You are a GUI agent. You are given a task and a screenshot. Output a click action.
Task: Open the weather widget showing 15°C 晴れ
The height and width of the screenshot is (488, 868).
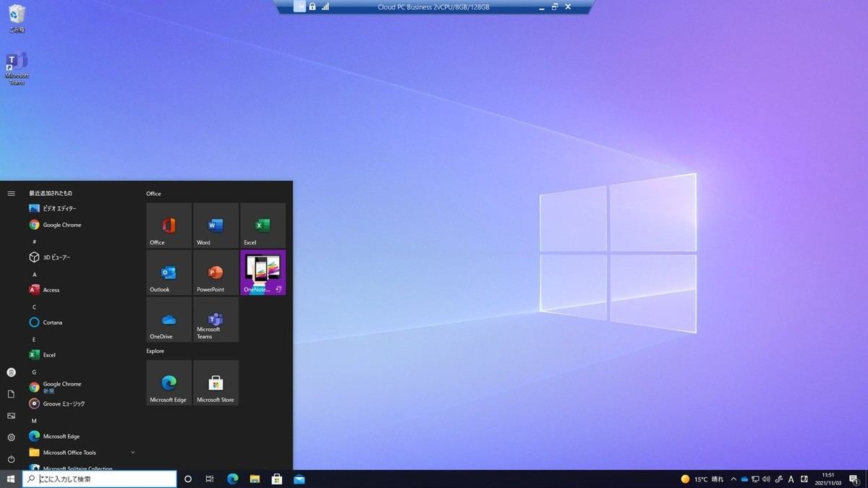(x=702, y=479)
